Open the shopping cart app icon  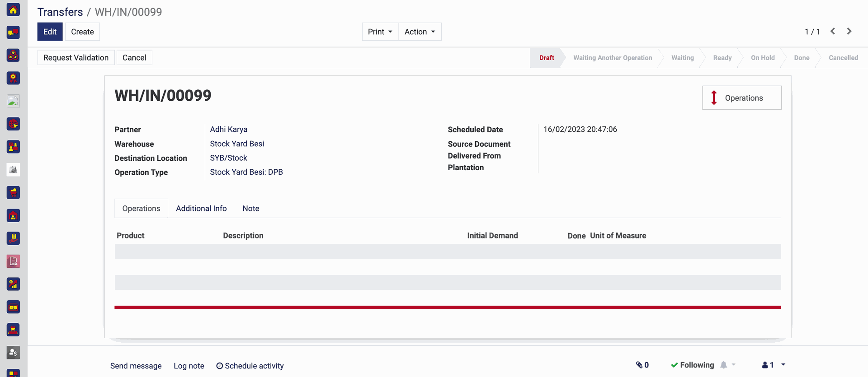pyautogui.click(x=13, y=193)
